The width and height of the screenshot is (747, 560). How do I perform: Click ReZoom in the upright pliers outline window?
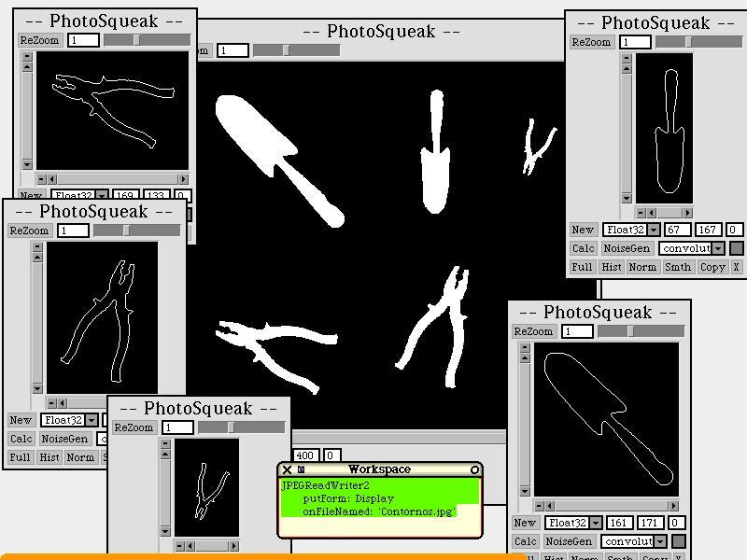pos(30,231)
